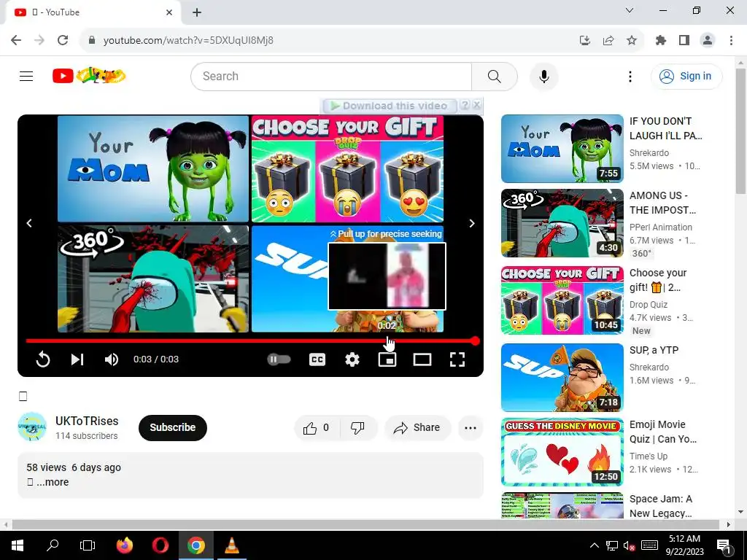Screen dimensions: 747x560
Task: Share this video
Action: pyautogui.click(x=417, y=427)
